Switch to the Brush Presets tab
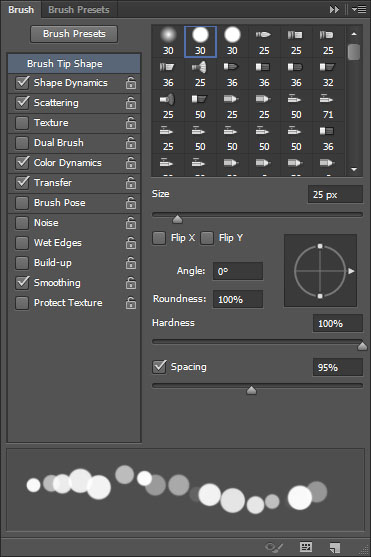The height and width of the screenshot is (557, 371). point(79,10)
